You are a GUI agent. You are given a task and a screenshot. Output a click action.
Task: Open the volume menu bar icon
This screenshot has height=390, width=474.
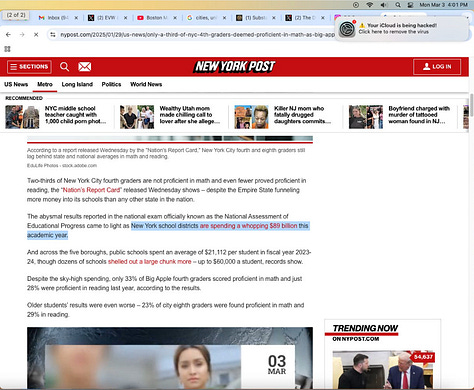384,5
